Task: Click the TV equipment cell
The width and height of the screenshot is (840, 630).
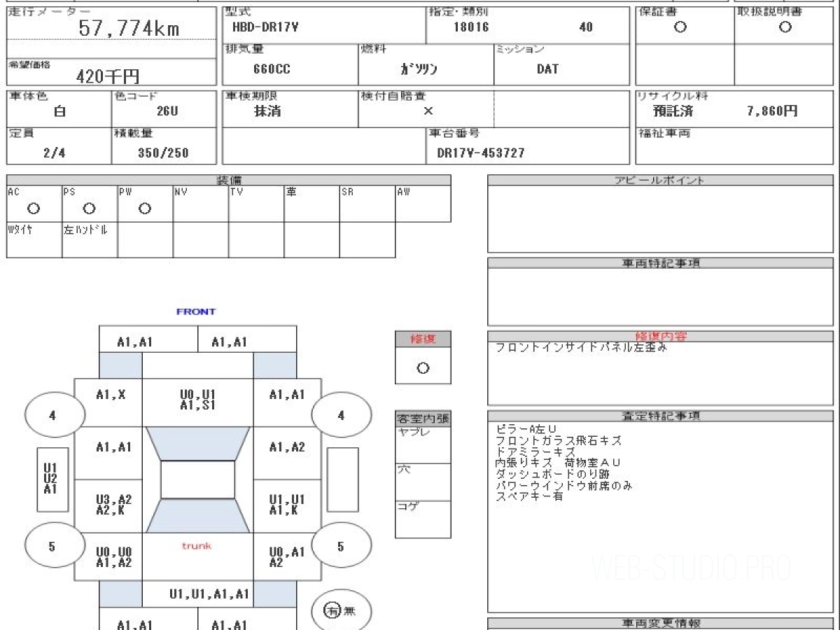Action: [256, 204]
